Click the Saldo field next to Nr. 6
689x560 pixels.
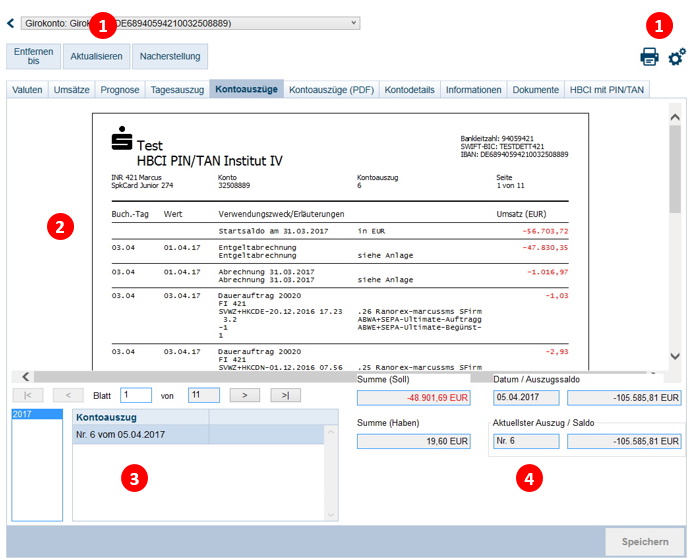[x=624, y=441]
